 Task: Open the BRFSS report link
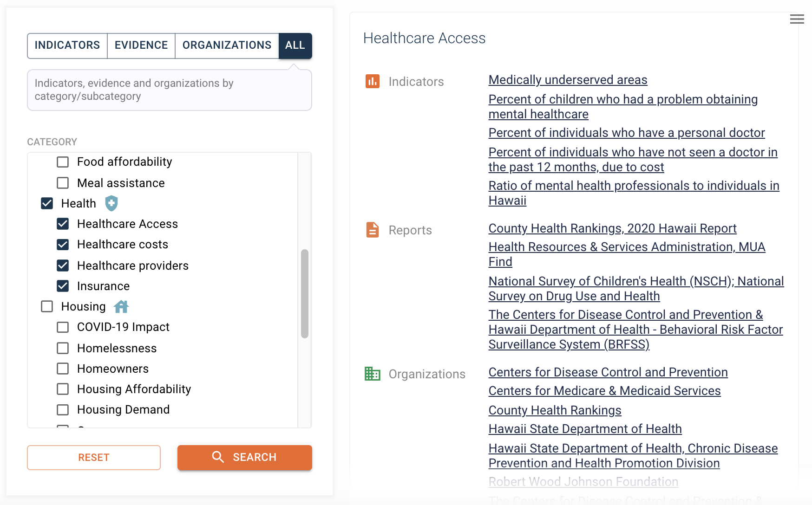point(635,330)
